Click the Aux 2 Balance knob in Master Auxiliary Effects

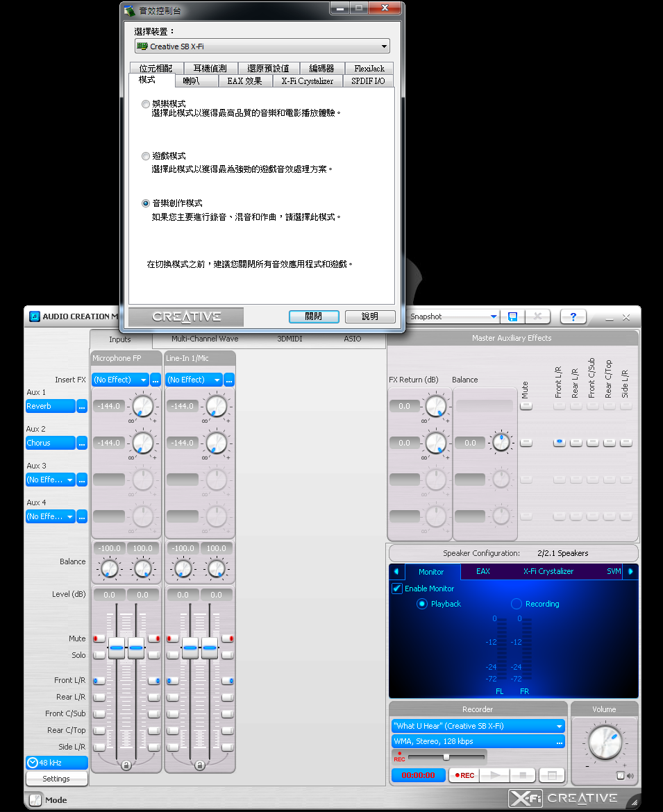pyautogui.click(x=501, y=442)
